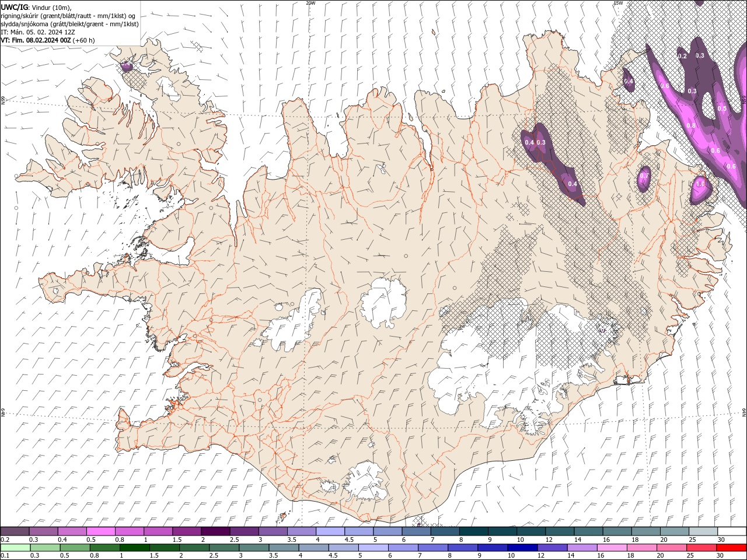The height and width of the screenshot is (560, 747).
Task: Click the '20W' longitude label
Action: point(310,3)
